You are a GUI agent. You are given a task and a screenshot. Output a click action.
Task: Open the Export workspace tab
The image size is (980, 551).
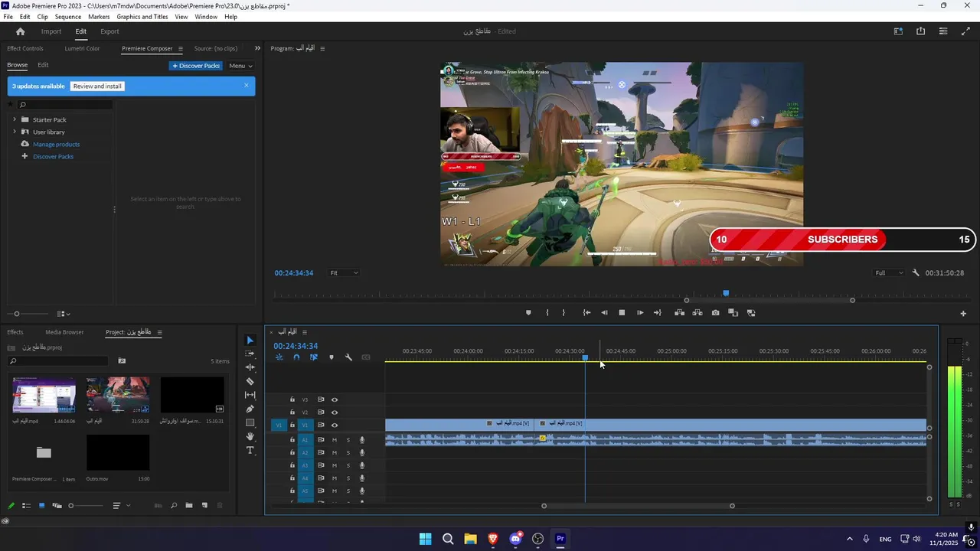(109, 31)
